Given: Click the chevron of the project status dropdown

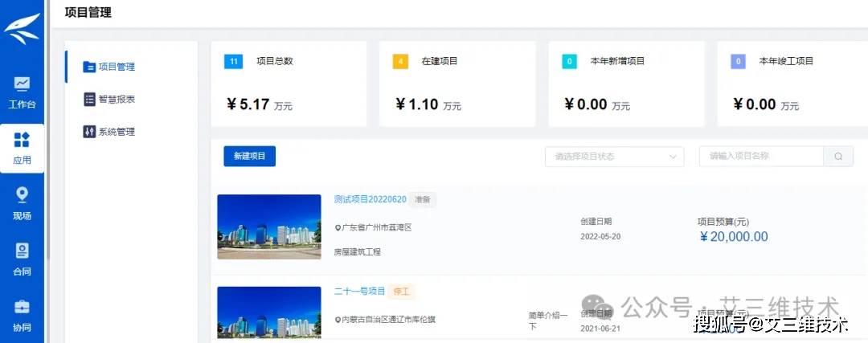Looking at the screenshot, I should 673,157.
